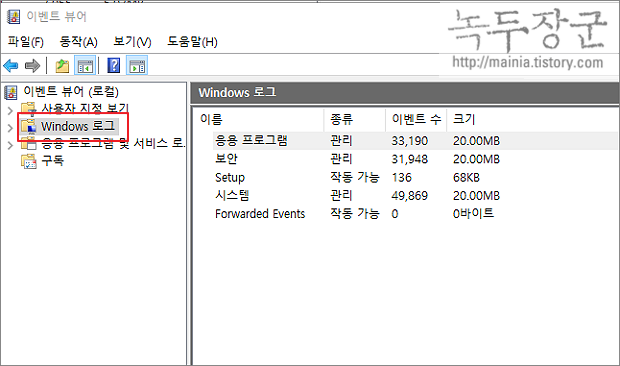The width and height of the screenshot is (620, 366).
Task: Select the 응용 프로그램 log row
Action: 415,141
